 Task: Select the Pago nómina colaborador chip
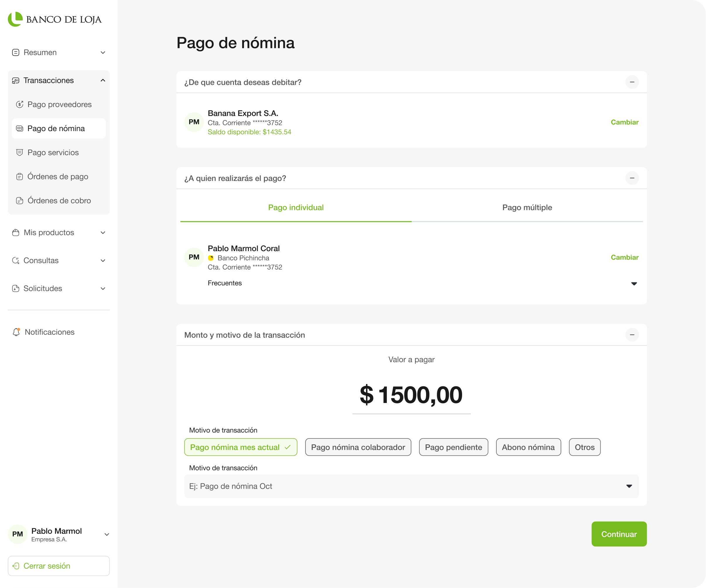coord(358,447)
